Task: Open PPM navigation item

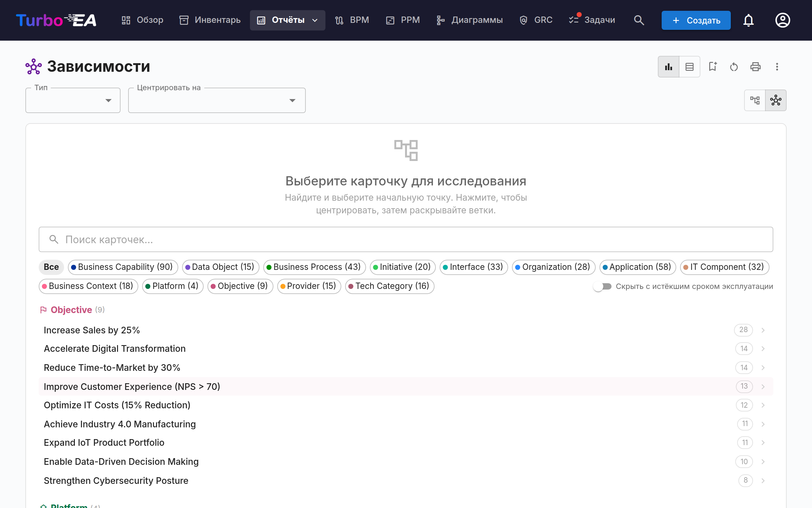Action: (403, 20)
